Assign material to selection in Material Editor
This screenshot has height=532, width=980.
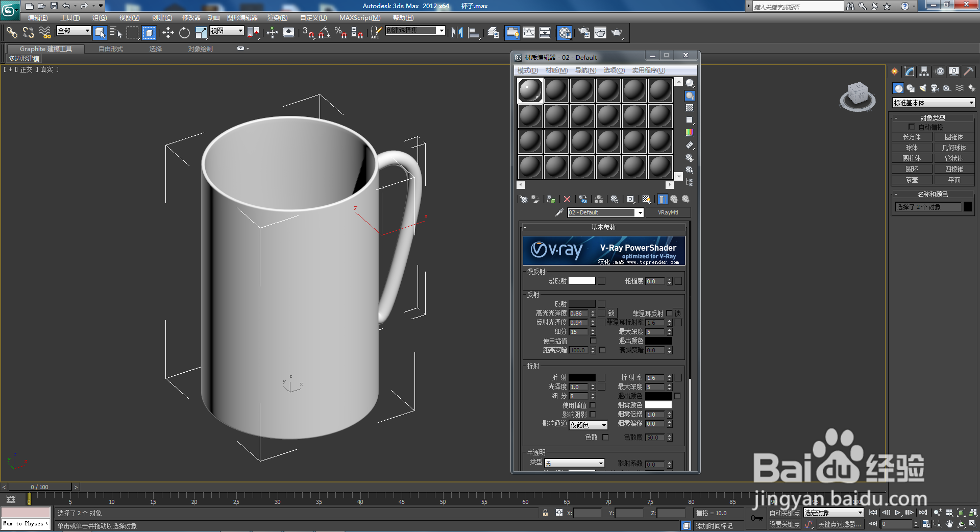pyautogui.click(x=550, y=199)
